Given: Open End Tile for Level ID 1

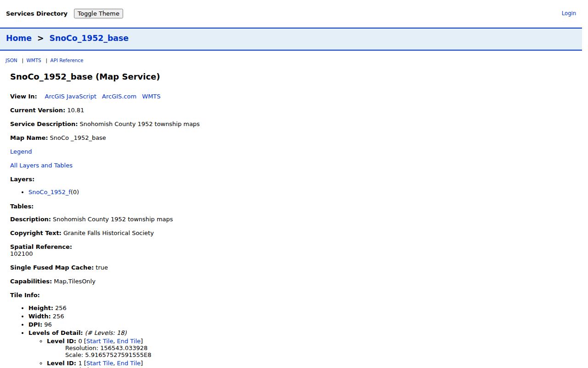Looking at the screenshot, I should 129,363.
